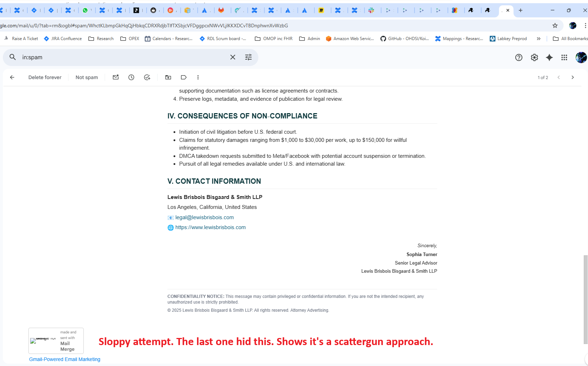This screenshot has height=366, width=588.
Task: Click the in:spam search field
Action: point(121,57)
